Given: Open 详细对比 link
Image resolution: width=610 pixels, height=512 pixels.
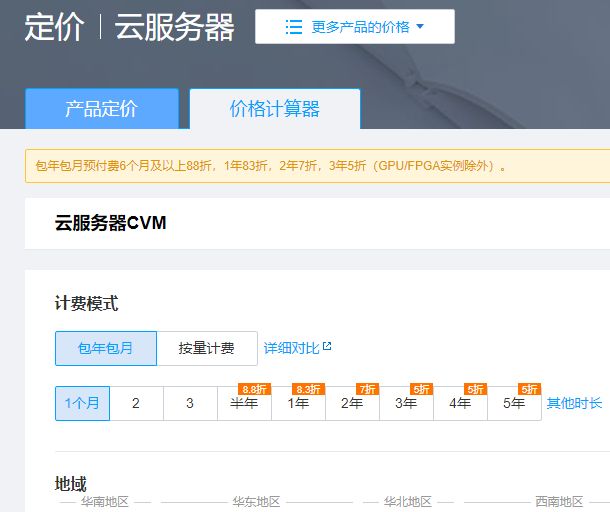Looking at the screenshot, I should pos(291,348).
